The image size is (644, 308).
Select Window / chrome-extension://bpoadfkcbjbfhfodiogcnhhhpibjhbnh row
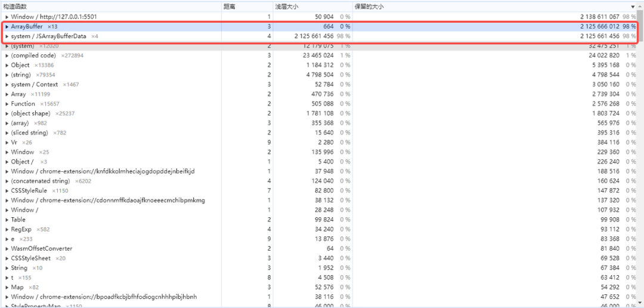coord(320,297)
